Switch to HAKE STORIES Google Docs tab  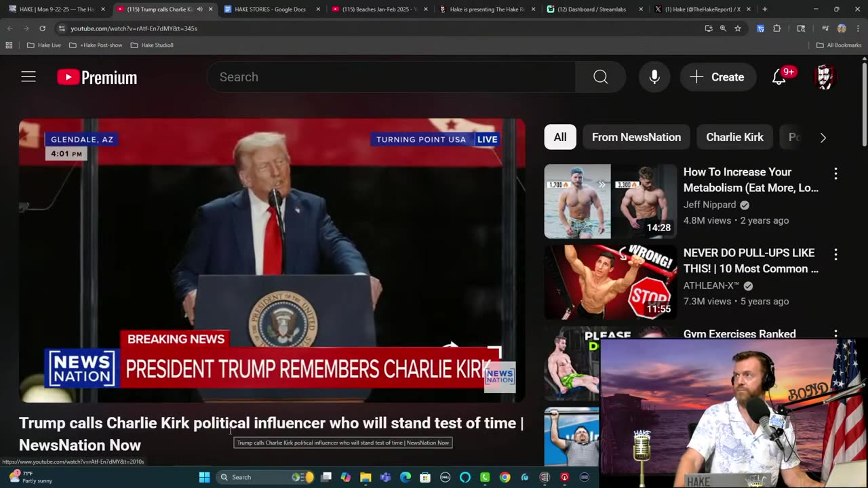(x=271, y=9)
